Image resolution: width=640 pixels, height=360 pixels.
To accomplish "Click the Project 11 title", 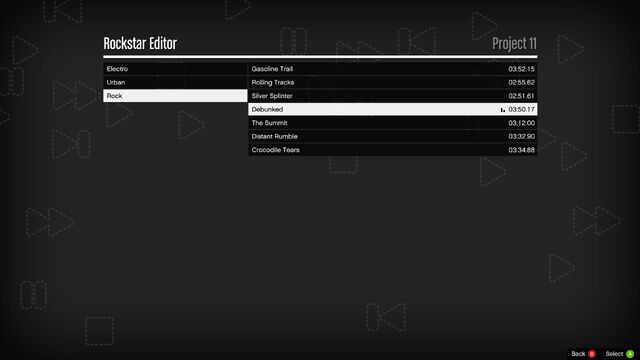I will (x=514, y=44).
